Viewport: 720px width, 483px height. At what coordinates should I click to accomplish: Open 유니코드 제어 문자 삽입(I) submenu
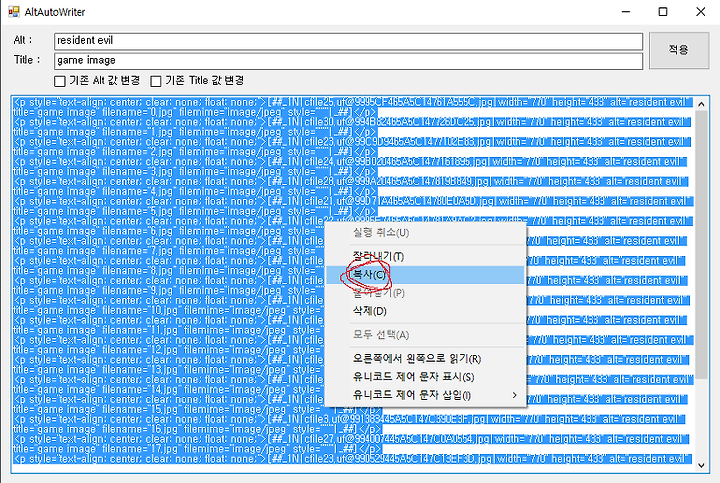tap(425, 395)
